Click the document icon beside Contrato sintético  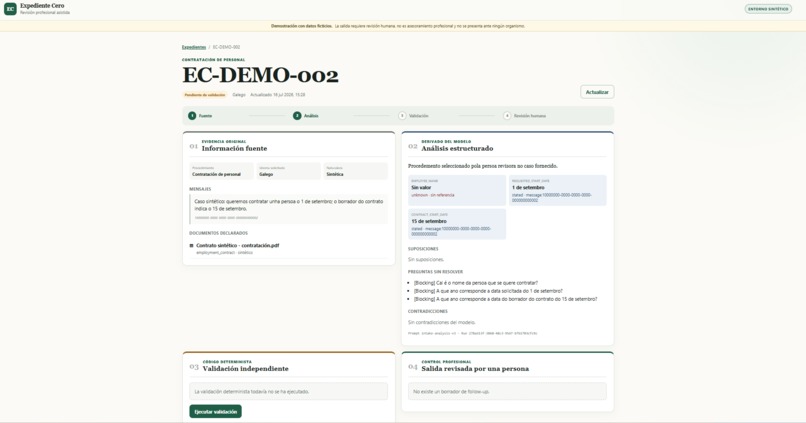pos(192,246)
